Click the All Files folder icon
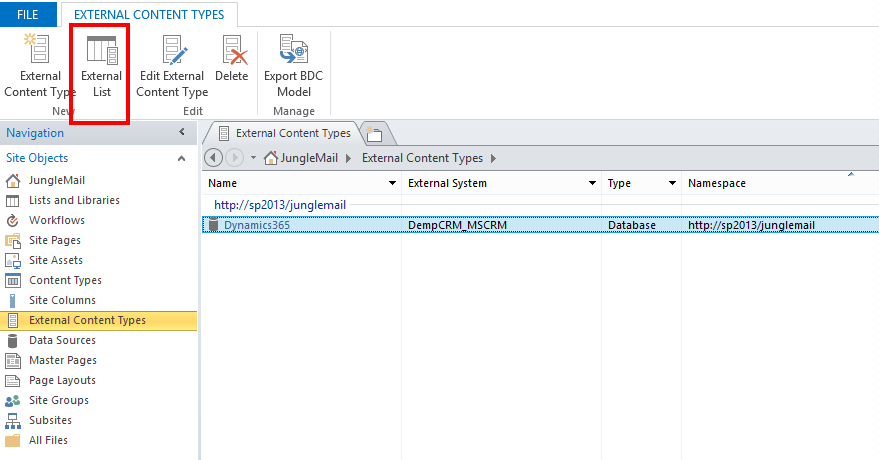Viewport: 879px width, 460px height. click(x=12, y=440)
